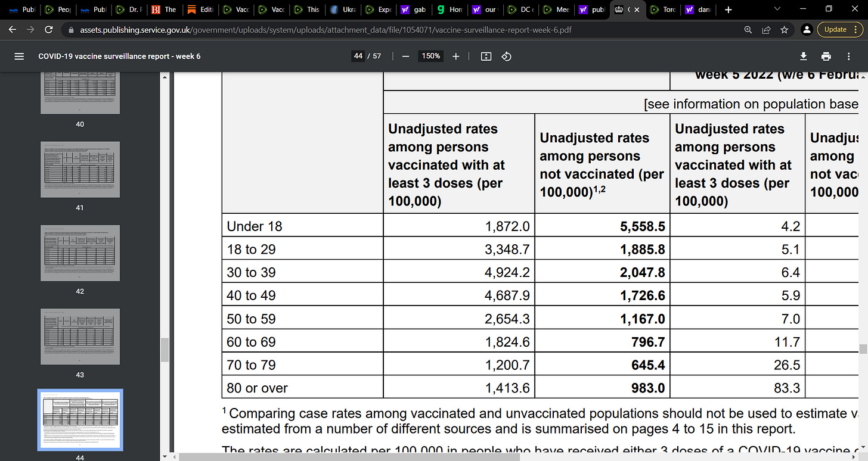Click the page number field showing 44

(358, 56)
